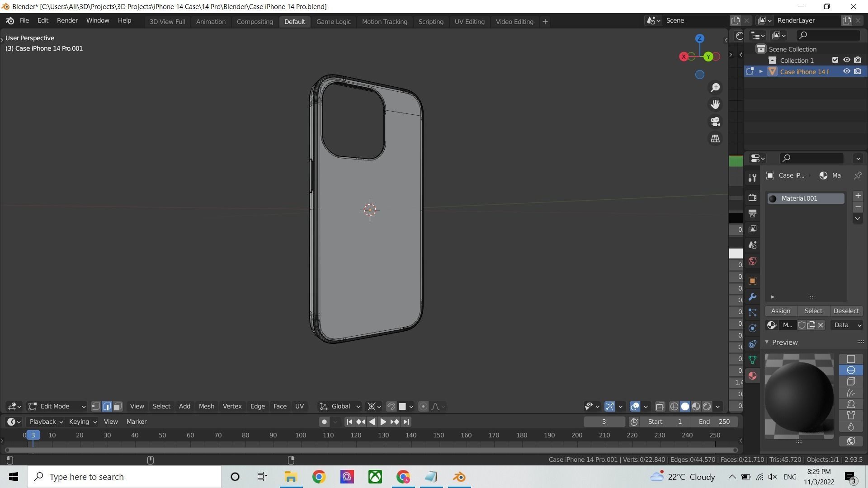The image size is (868, 488).
Task: Open the Physics properties tab icon
Action: pyautogui.click(x=752, y=328)
